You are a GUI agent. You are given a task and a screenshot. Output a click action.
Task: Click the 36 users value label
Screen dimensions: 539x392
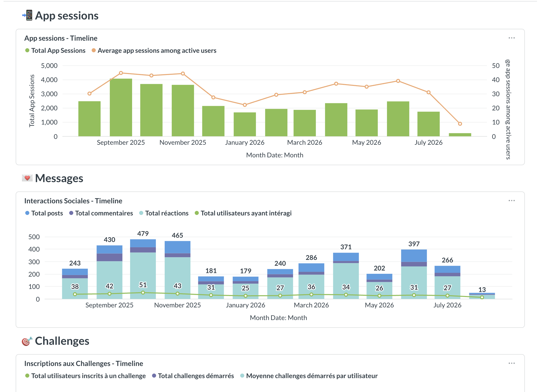(311, 287)
